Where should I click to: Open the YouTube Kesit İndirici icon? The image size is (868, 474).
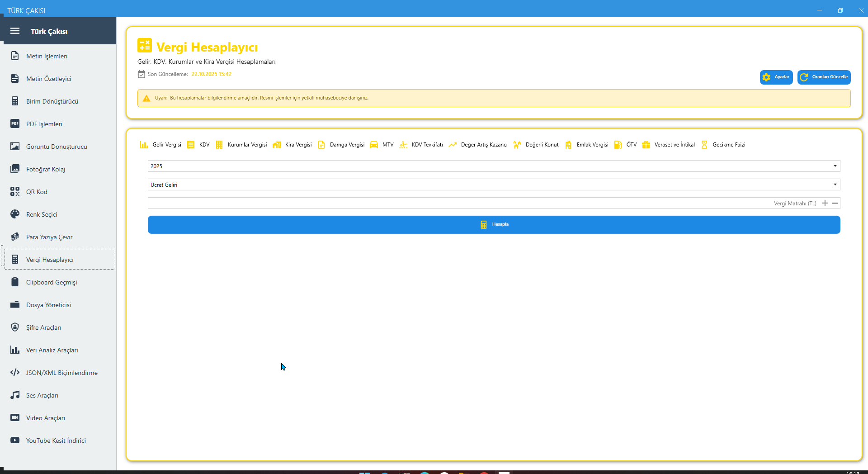pyautogui.click(x=15, y=441)
